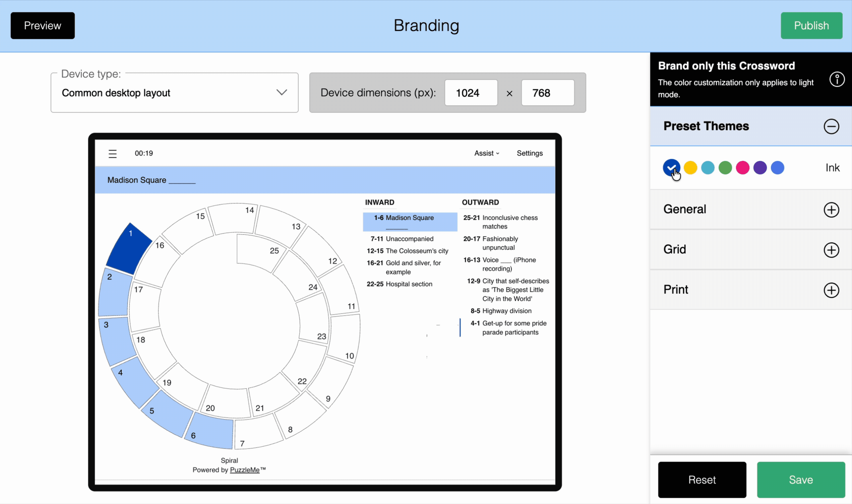Open the Assist dropdown menu
Screen dimensions: 852x504
pos(486,153)
